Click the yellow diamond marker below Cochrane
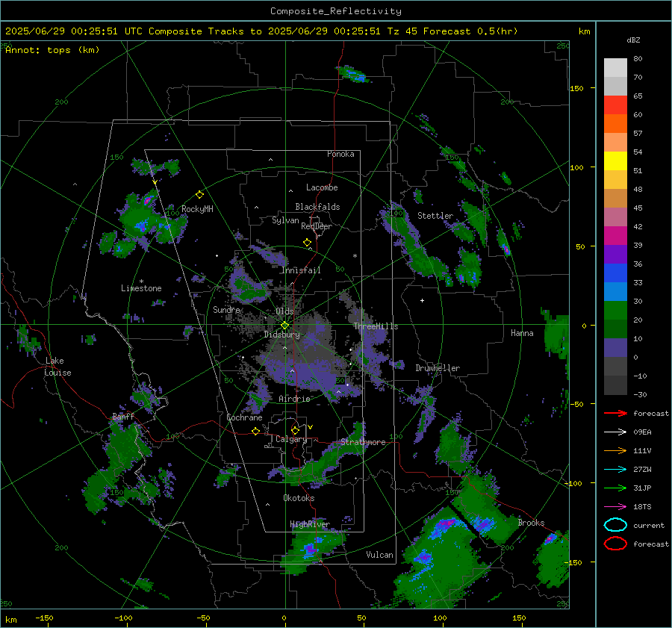672x628 pixels. click(x=255, y=431)
